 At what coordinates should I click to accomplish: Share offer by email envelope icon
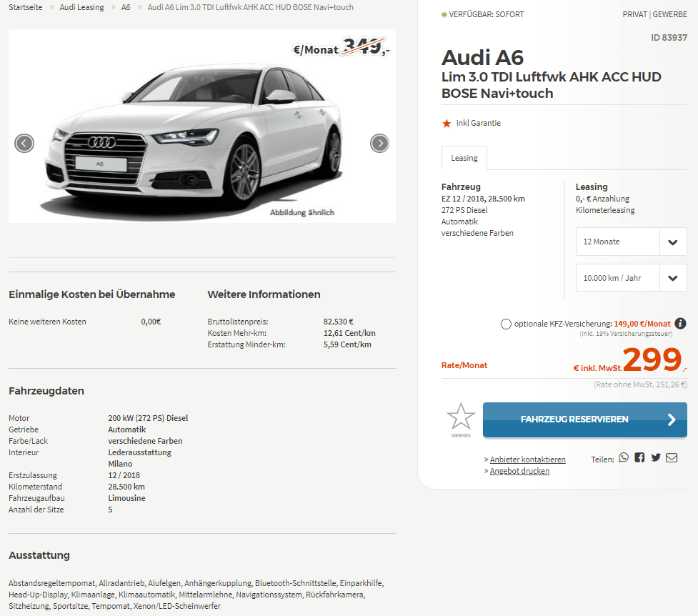[x=672, y=457]
